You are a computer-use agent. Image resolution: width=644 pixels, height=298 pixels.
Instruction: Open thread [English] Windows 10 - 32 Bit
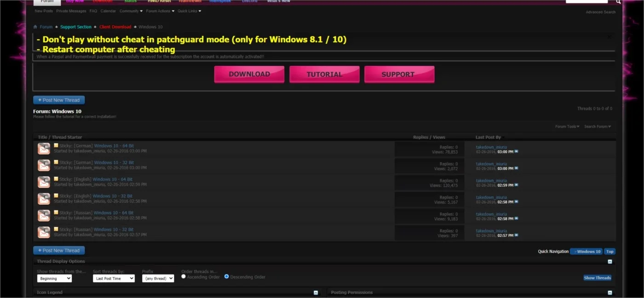pos(113,196)
